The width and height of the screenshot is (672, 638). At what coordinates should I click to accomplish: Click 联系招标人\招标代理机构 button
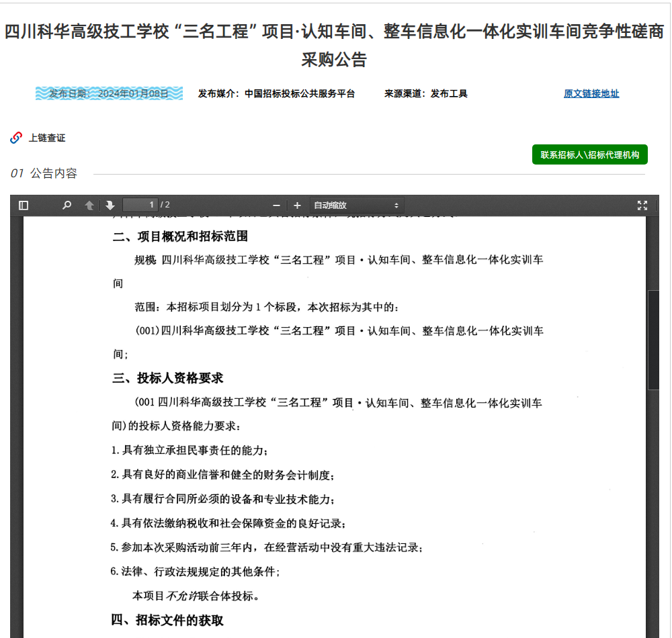(x=590, y=154)
